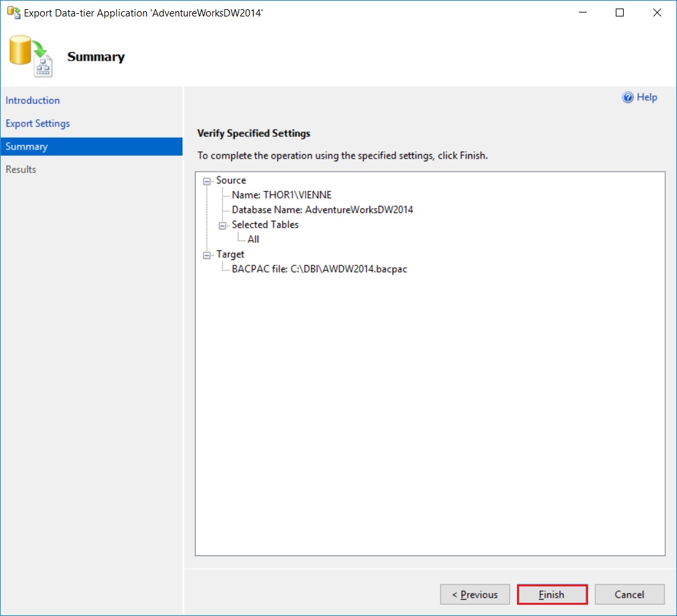Select the Source tree item
Screen dimensions: 677x616
pyautogui.click(x=231, y=180)
